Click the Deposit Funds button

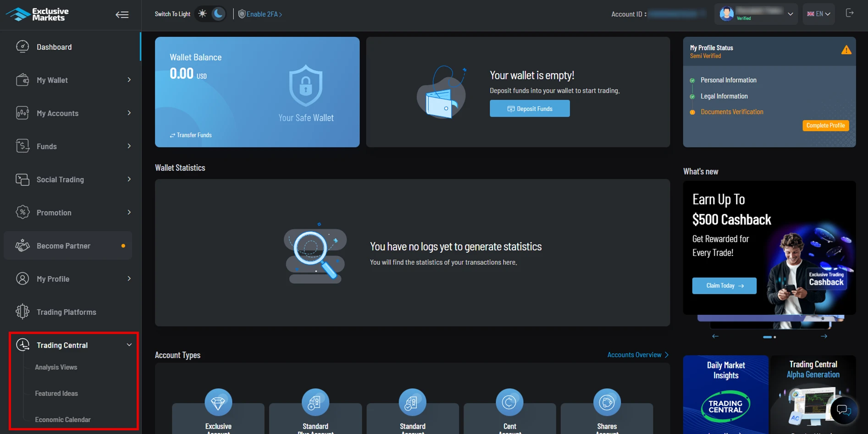pyautogui.click(x=530, y=109)
